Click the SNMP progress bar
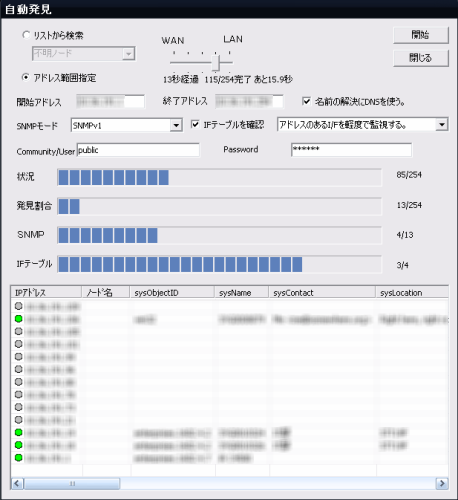This screenshot has width=458, height=500. pos(220,235)
